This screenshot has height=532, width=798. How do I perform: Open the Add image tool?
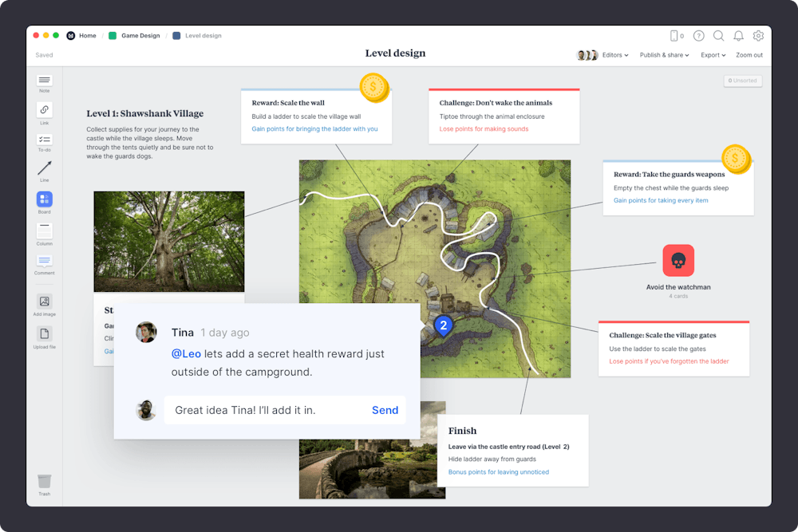[x=44, y=302]
